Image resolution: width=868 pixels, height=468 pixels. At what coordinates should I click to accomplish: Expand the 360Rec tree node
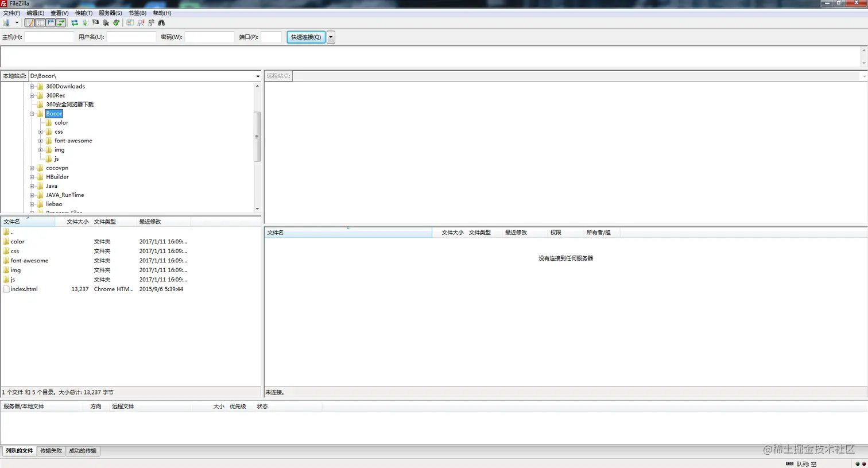point(32,96)
